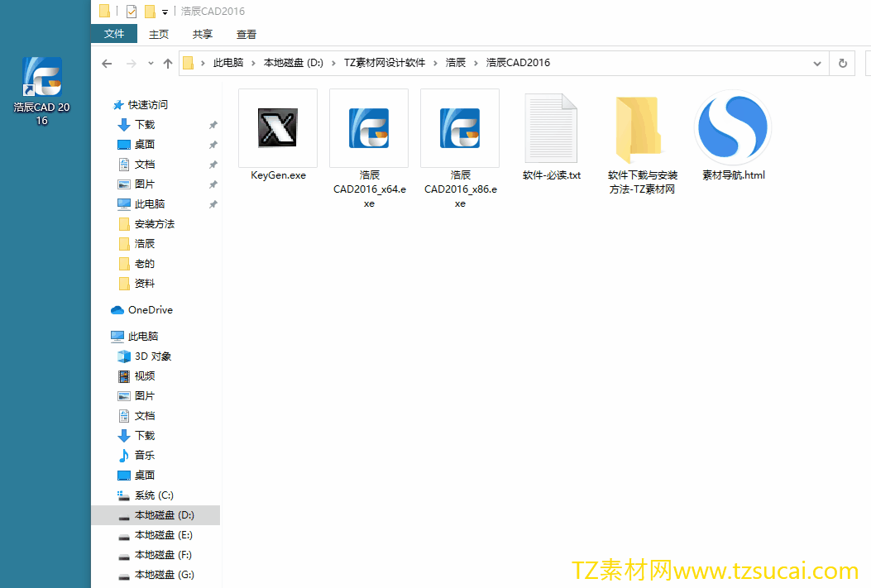Open the 资料 folder in the sidebar

point(145,284)
